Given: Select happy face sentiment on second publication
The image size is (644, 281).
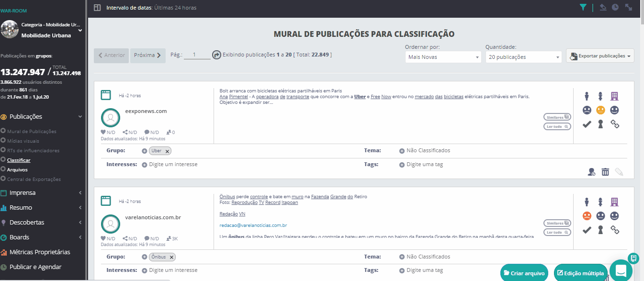Looking at the screenshot, I should pos(615,216).
